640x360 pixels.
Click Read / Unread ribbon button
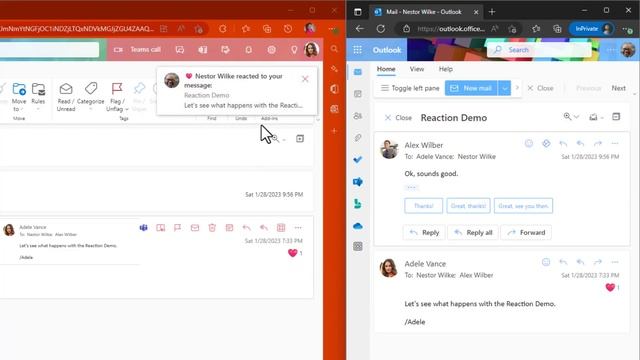point(66,97)
